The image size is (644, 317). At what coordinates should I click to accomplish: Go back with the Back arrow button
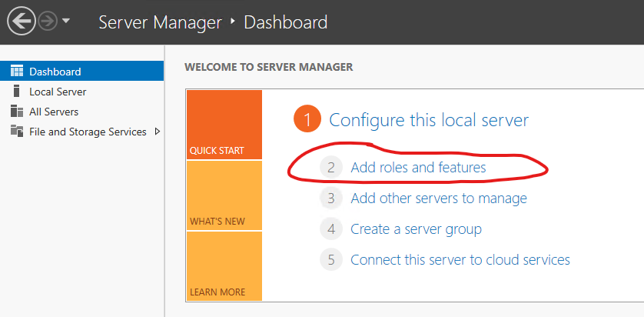tap(22, 21)
